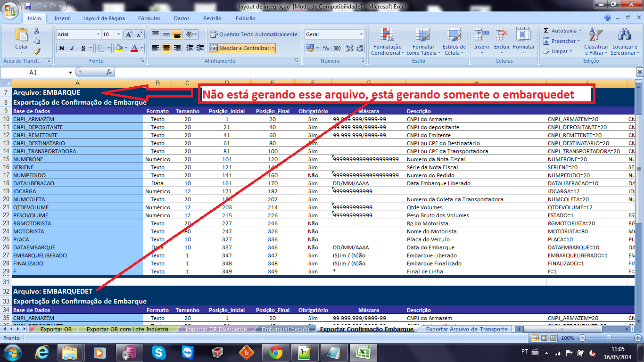Open the cell borders button
This screenshot has height=362, width=644.
[x=100, y=48]
